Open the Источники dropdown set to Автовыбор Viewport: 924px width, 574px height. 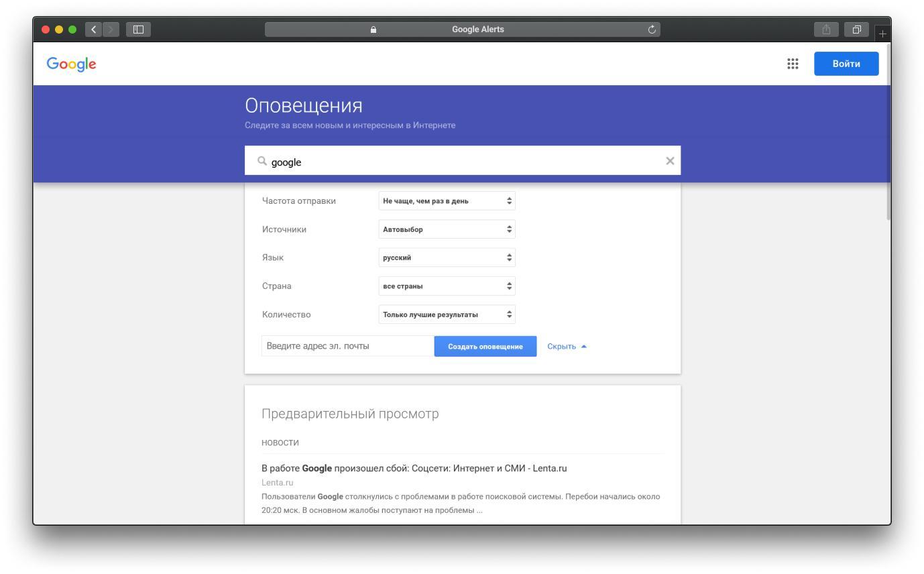(x=447, y=229)
